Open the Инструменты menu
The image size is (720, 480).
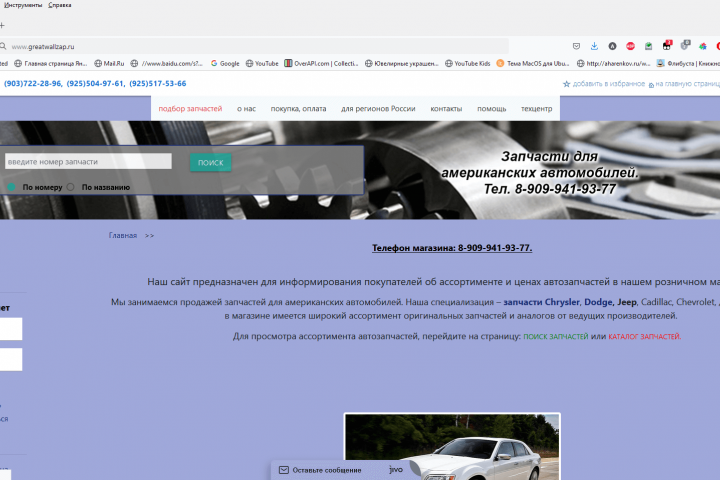click(x=22, y=5)
